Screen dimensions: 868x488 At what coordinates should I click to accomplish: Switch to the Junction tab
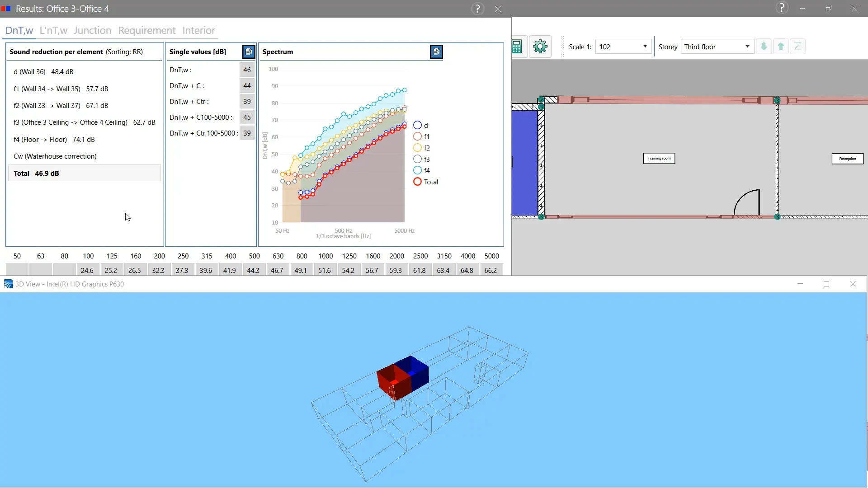pos(92,30)
